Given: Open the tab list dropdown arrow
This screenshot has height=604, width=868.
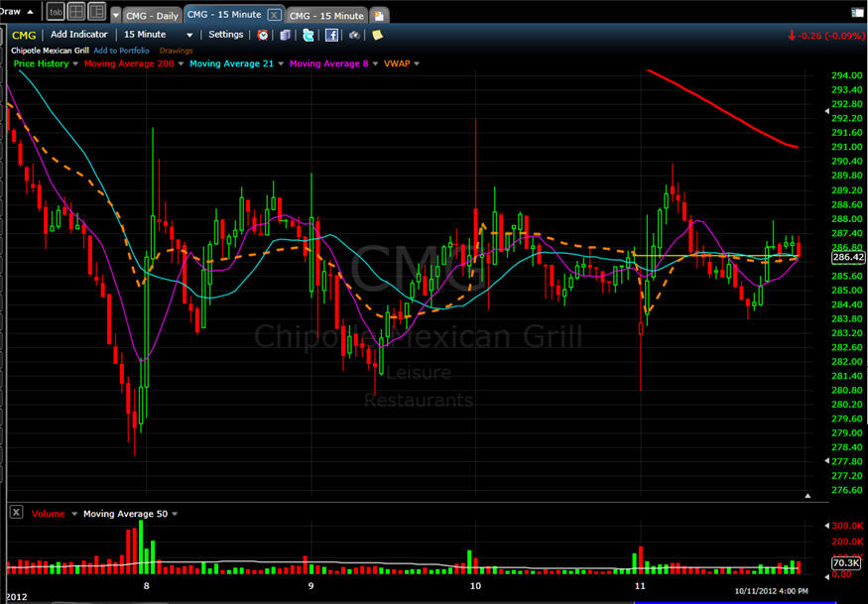Looking at the screenshot, I should (x=115, y=16).
